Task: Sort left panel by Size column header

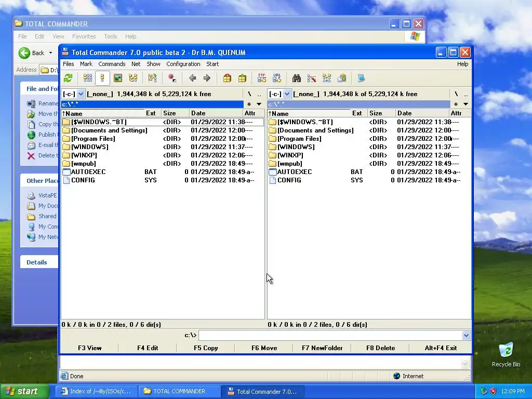Action: click(x=175, y=113)
